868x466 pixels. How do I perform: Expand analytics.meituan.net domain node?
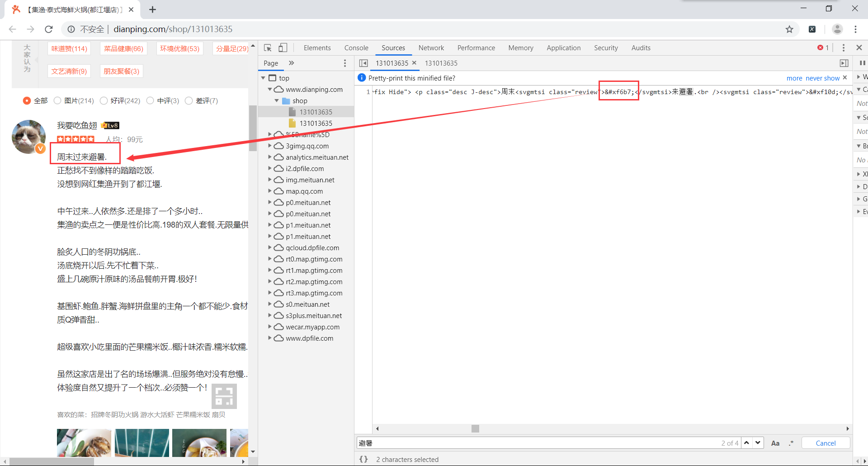[x=270, y=157]
